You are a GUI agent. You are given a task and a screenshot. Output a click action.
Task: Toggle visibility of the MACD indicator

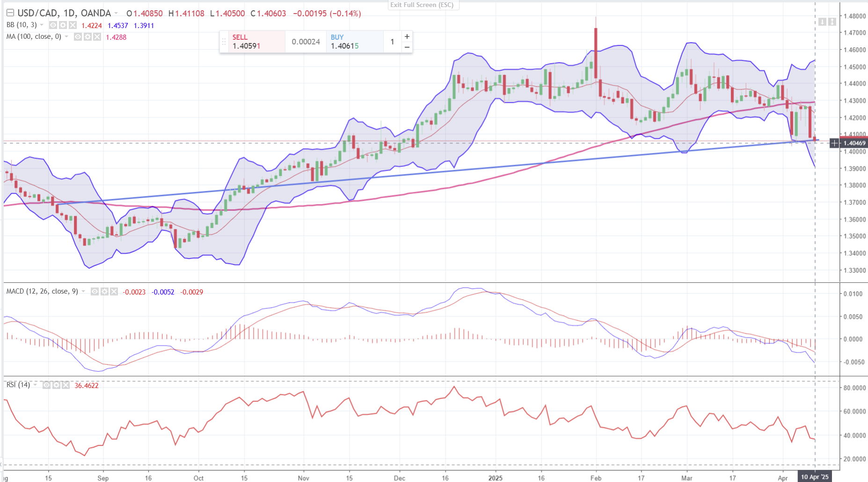(x=95, y=292)
